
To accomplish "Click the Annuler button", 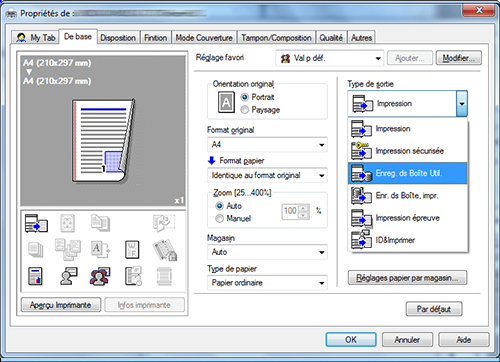I will (x=407, y=340).
